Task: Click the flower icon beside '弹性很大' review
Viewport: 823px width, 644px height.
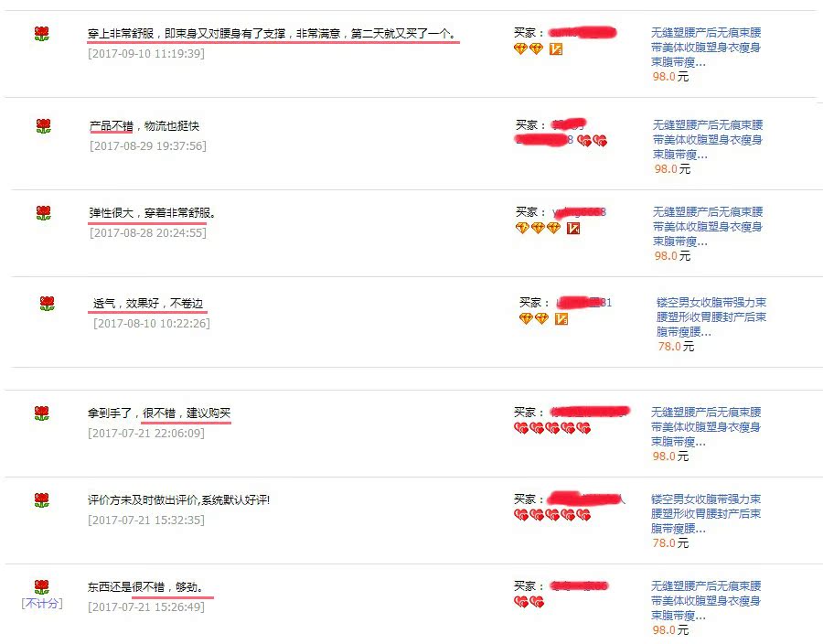Action: 44,213
